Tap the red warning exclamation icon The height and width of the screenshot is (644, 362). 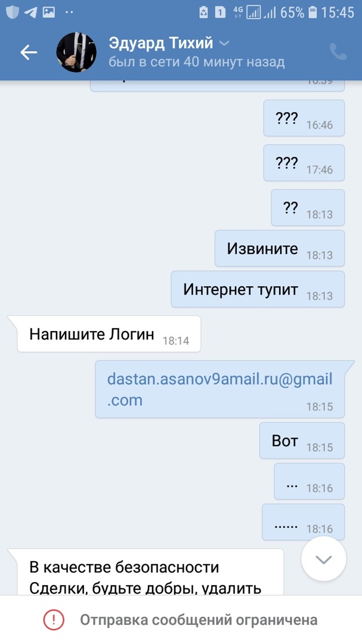[54, 620]
